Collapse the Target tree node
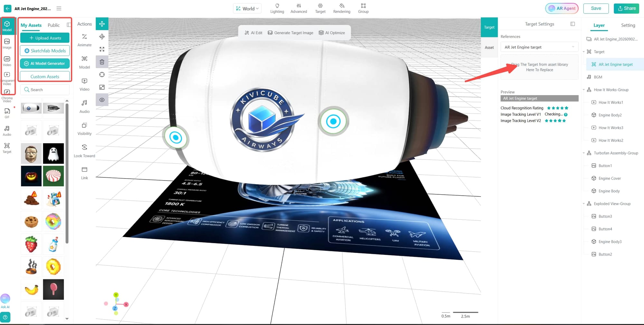644x325 pixels. 584,52
